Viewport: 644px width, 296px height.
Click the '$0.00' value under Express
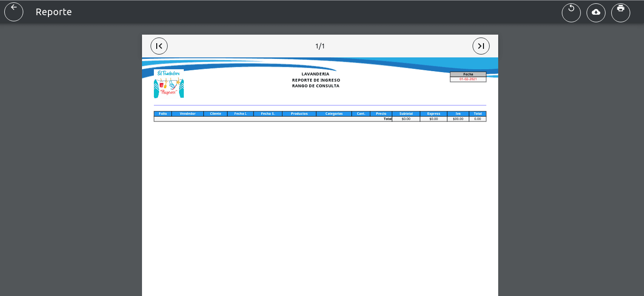click(434, 119)
